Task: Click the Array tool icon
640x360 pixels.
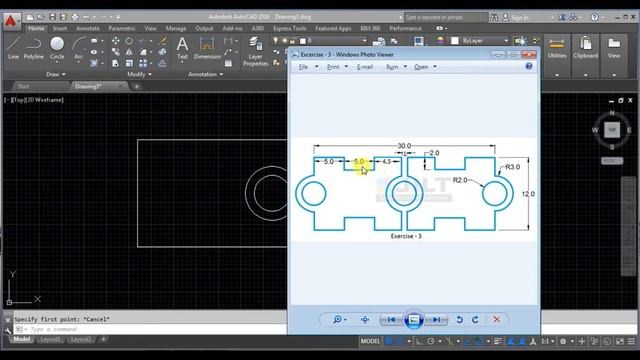Action: [x=143, y=63]
